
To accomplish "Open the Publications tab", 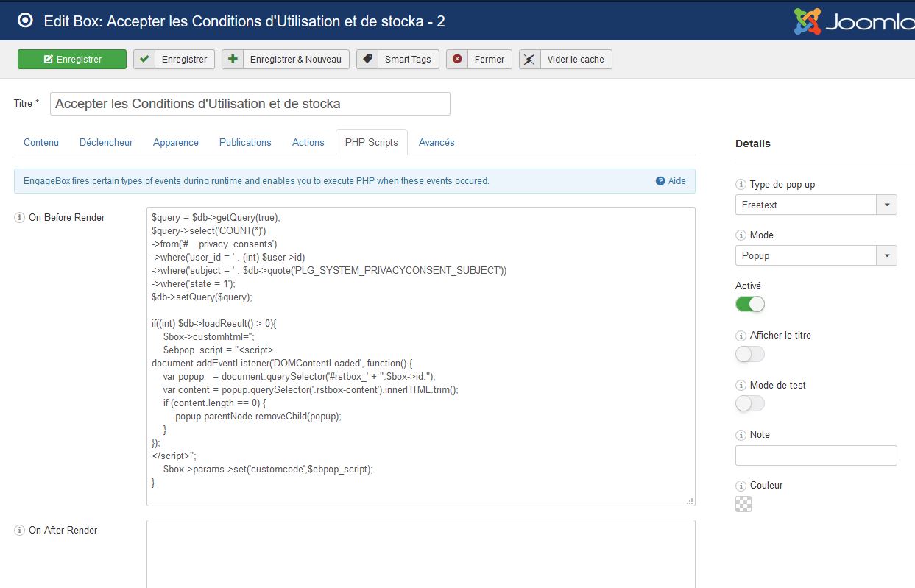I will (x=245, y=142).
